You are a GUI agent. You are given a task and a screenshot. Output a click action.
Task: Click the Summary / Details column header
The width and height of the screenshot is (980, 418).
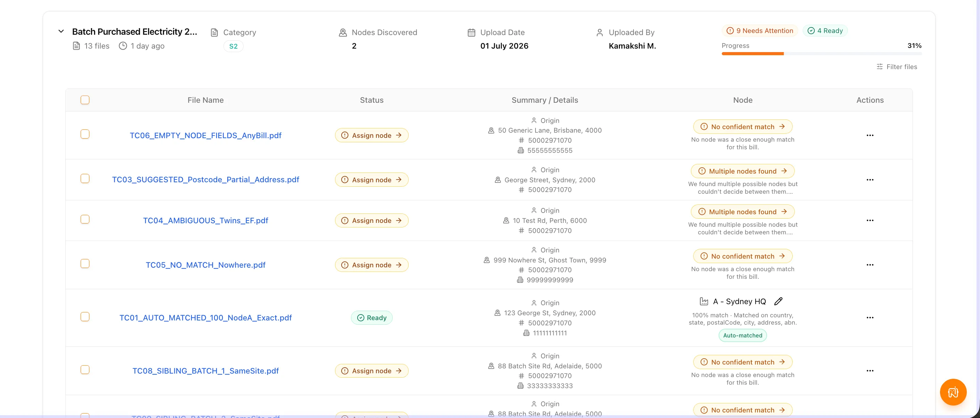pos(545,100)
